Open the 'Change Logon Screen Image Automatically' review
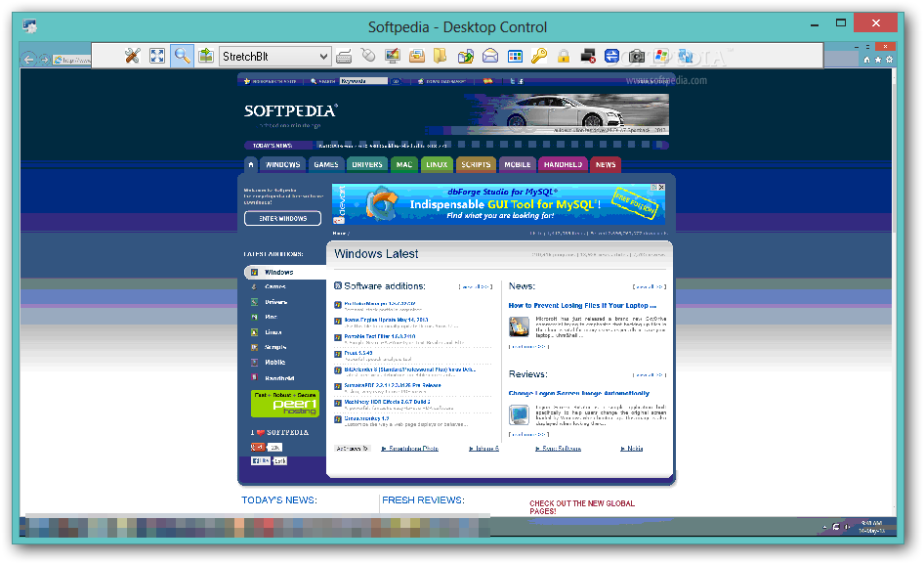Image resolution: width=924 pixels, height=564 pixels. 578,393
